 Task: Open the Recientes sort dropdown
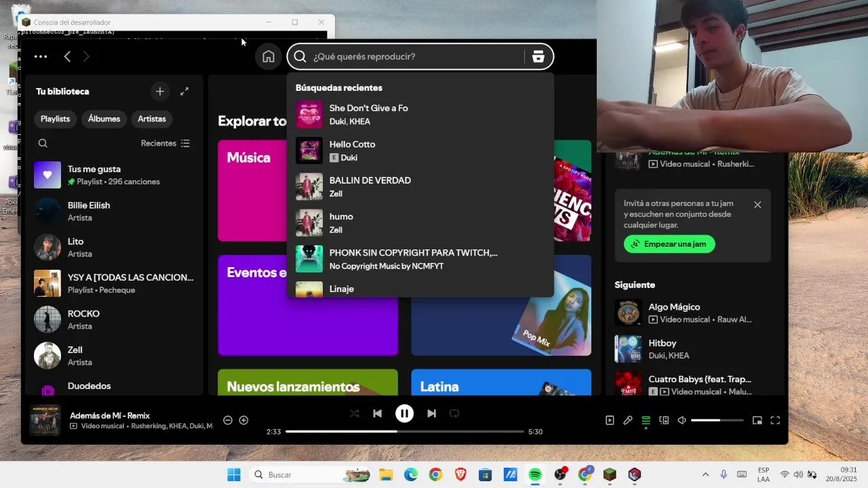tap(165, 143)
